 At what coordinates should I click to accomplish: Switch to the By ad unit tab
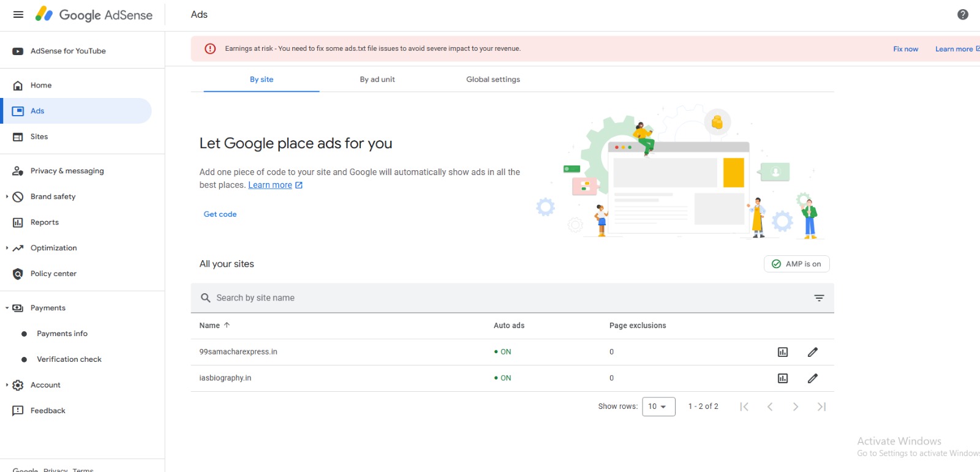pyautogui.click(x=377, y=80)
